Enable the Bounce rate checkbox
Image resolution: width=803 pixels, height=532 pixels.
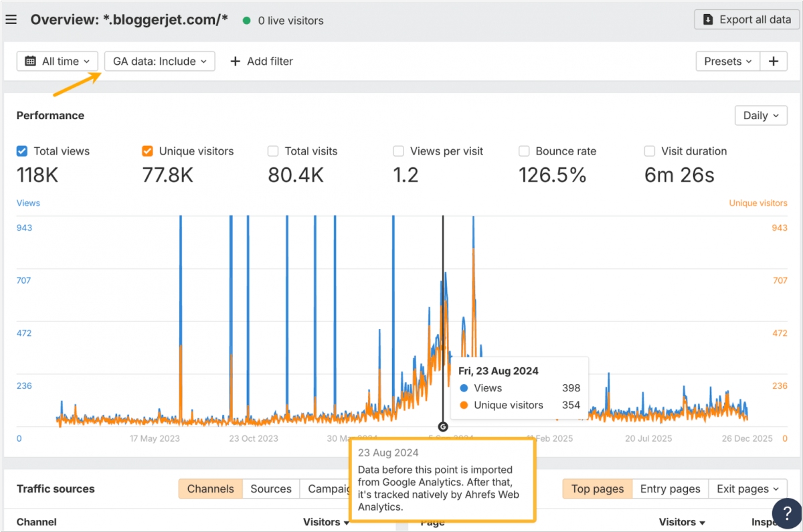(524, 151)
